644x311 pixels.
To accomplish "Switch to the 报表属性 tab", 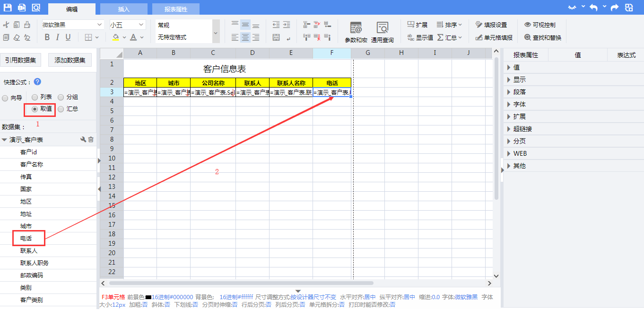I will click(x=175, y=9).
